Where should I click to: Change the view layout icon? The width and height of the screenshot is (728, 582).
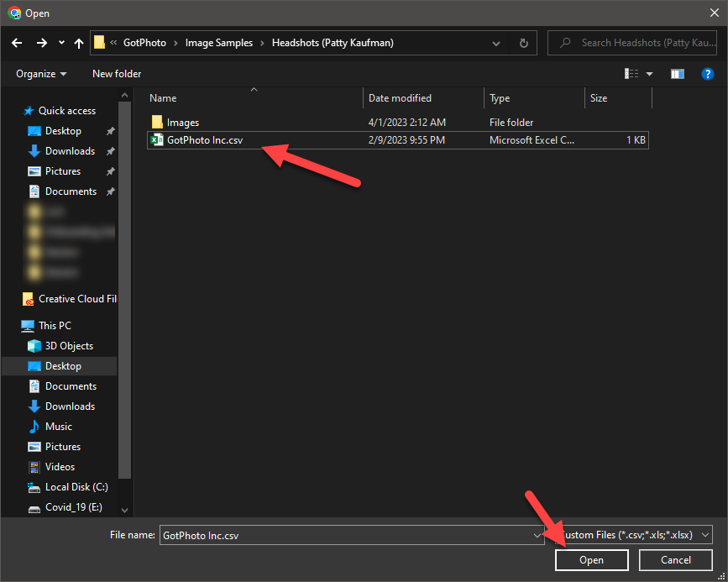(x=631, y=74)
